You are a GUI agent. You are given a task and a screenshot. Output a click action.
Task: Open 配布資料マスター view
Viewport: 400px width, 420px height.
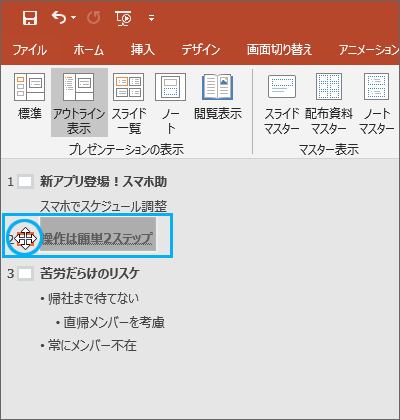tap(329, 103)
